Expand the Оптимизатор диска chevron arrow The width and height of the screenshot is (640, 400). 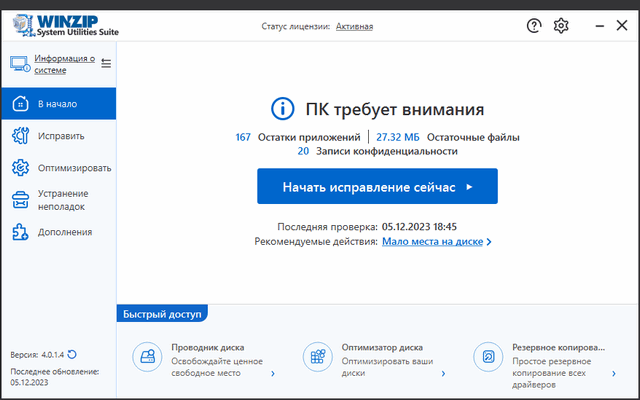[443, 373]
